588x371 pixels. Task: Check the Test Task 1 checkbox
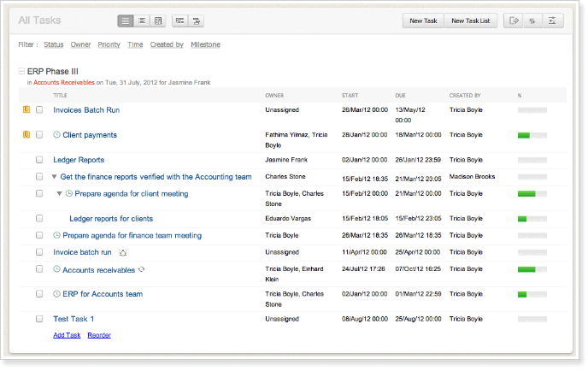coord(39,319)
